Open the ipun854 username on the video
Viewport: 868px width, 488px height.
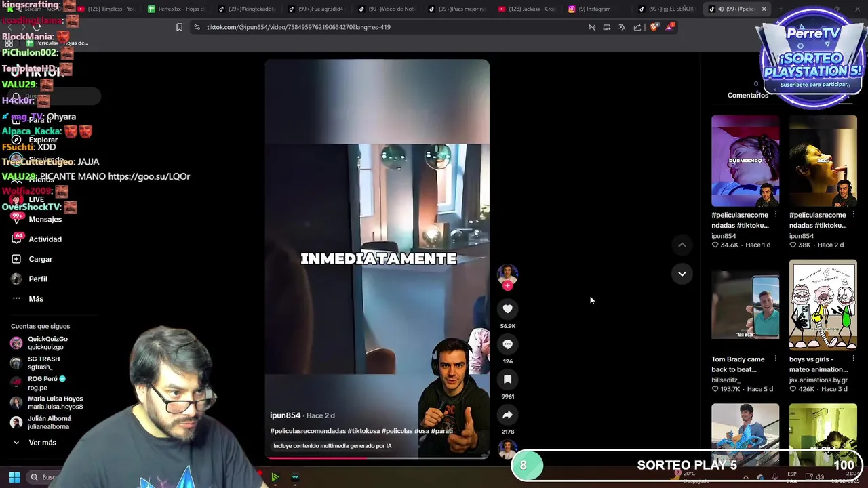pos(285,415)
